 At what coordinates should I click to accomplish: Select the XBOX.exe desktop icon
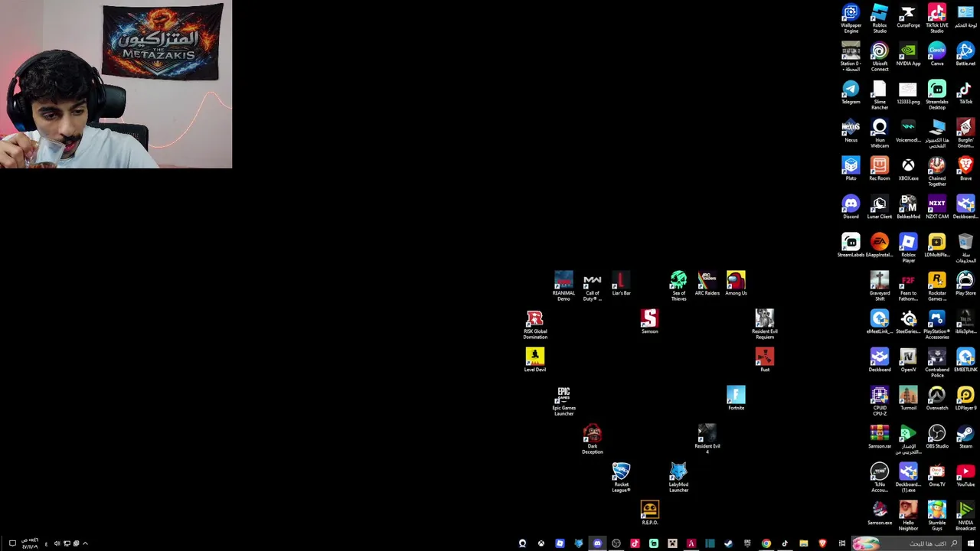click(908, 169)
